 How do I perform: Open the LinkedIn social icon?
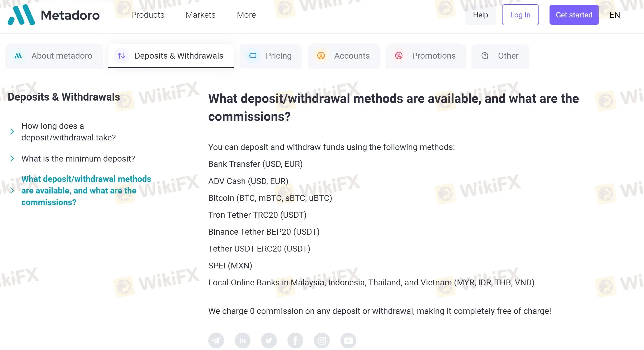click(242, 340)
